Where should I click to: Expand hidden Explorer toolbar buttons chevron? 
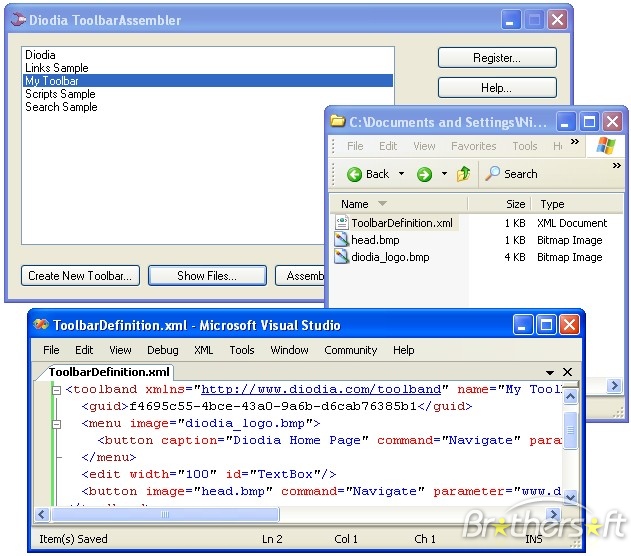click(617, 165)
